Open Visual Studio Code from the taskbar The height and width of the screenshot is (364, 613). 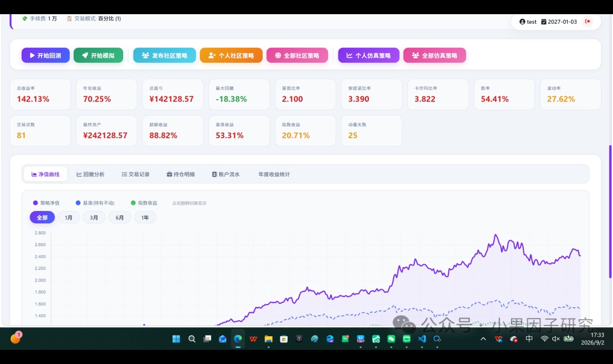click(x=422, y=339)
